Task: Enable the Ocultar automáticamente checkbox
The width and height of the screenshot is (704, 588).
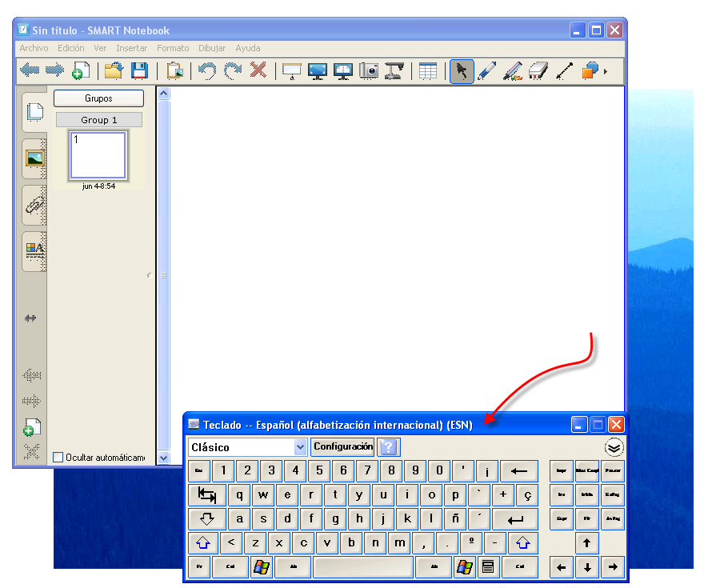Action: [58, 458]
